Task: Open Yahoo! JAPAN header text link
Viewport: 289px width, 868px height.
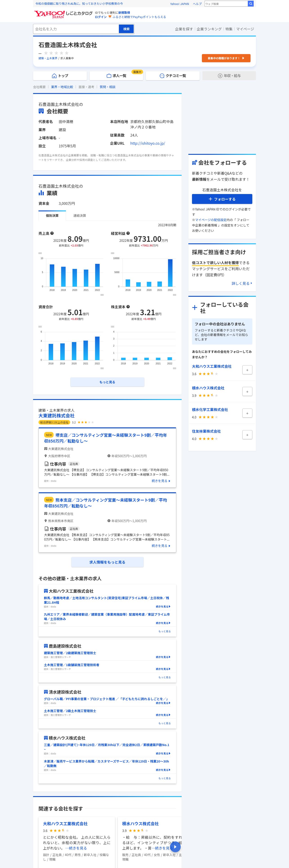Action: click(179, 4)
